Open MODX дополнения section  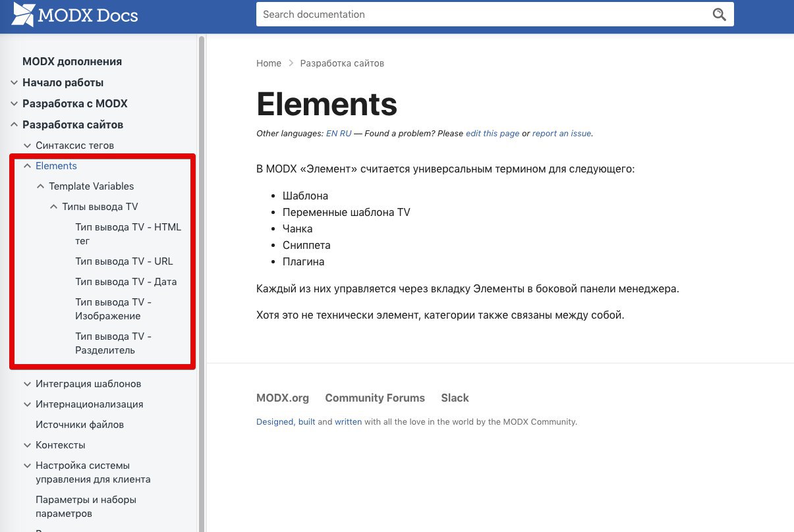[x=72, y=61]
